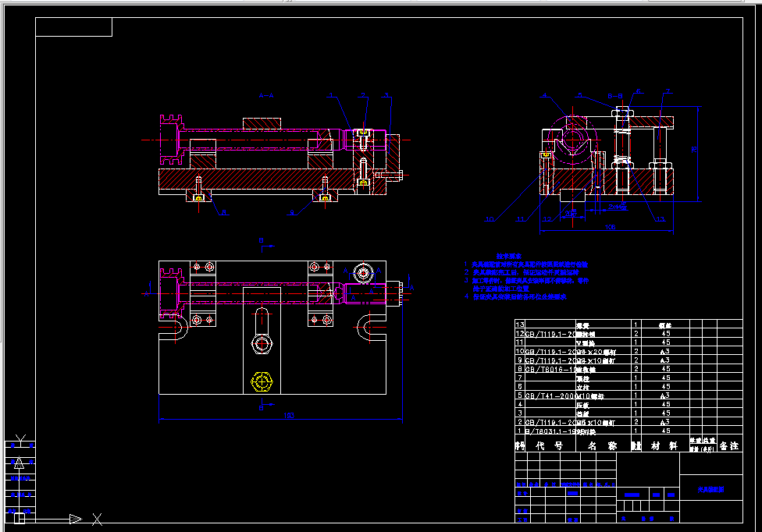Click balloon callout number 12 below B-B view
The image size is (762, 532).
tap(547, 219)
